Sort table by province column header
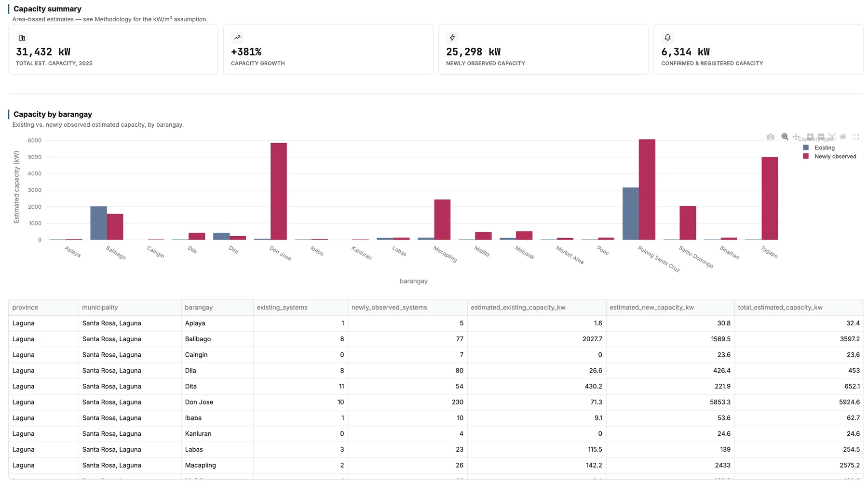 [43, 308]
